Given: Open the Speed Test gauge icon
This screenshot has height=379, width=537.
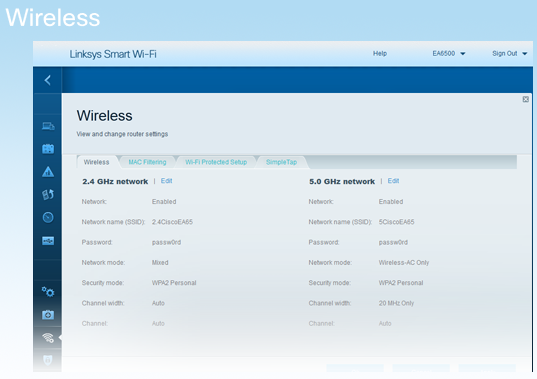Looking at the screenshot, I should (48, 217).
